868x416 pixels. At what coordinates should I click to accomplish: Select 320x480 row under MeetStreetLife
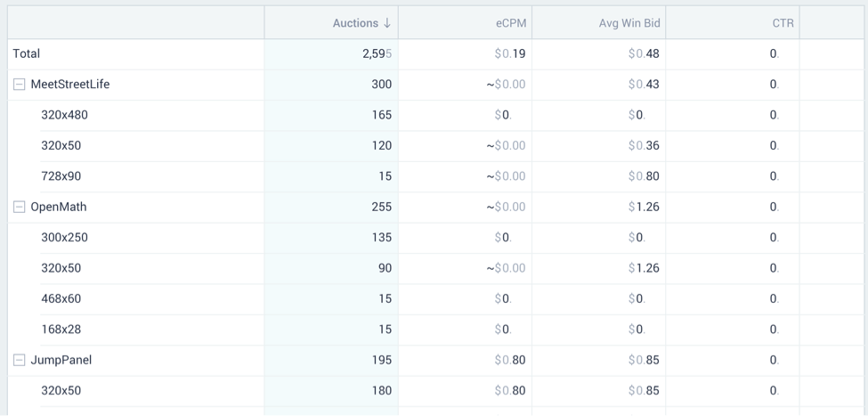[64, 115]
